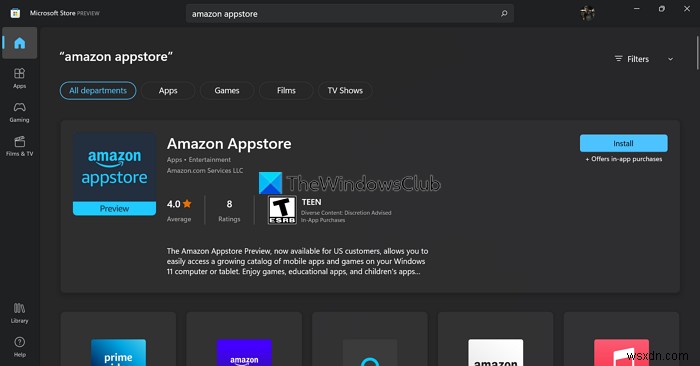Viewport: 700px width, 366px height.
Task: Open the purple Amazon app card
Action: tap(244, 339)
